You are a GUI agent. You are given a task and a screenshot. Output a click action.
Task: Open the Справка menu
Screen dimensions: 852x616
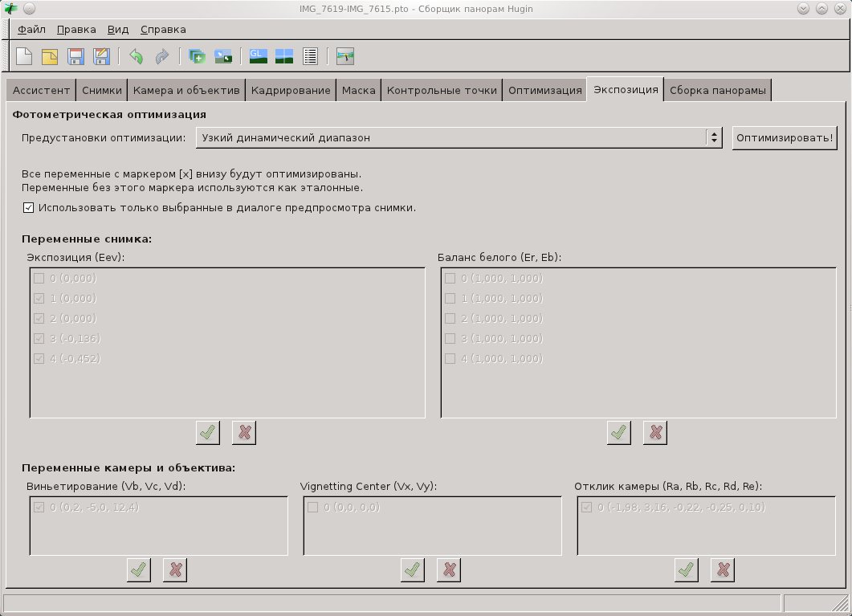click(163, 30)
